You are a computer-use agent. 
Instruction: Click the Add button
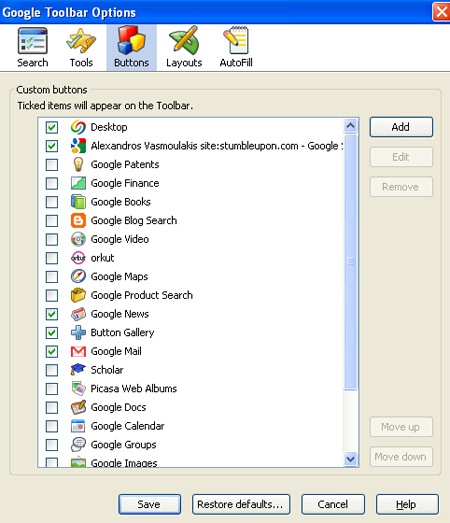point(401,127)
